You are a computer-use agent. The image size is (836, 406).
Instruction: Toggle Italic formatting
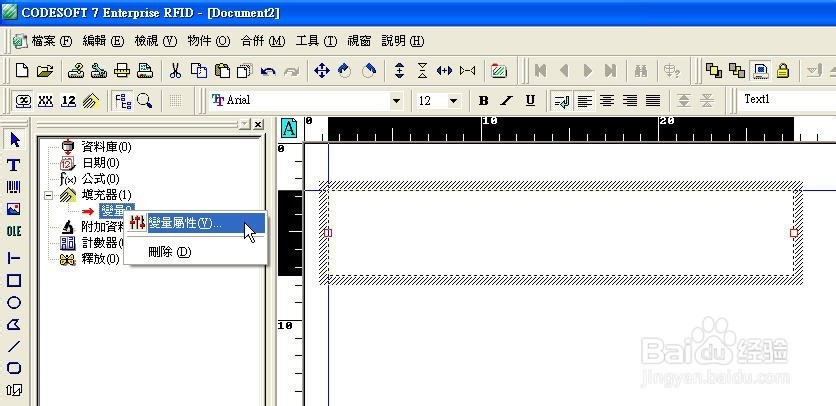tap(507, 100)
